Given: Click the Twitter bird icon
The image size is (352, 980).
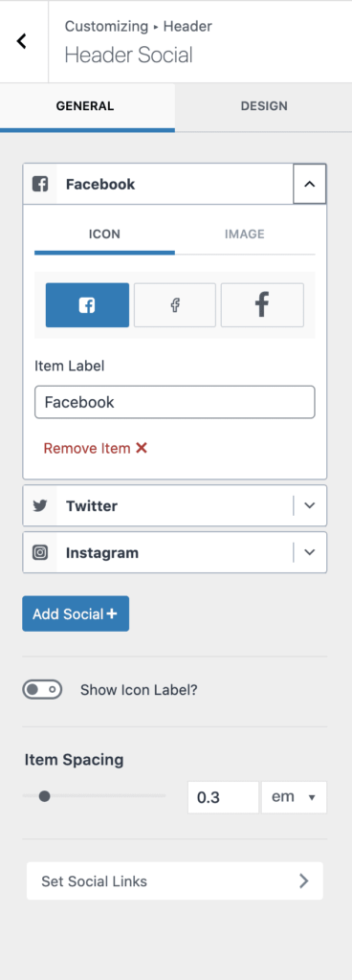Looking at the screenshot, I should [x=40, y=505].
